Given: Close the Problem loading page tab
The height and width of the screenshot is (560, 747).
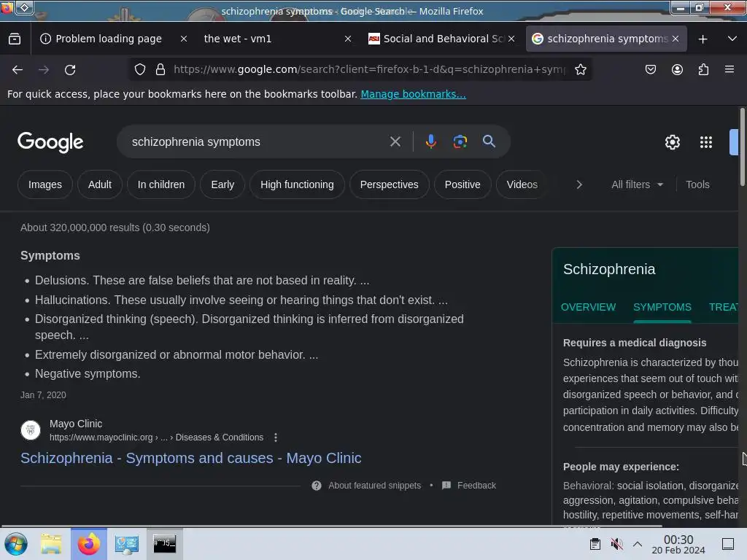Looking at the screenshot, I should pyautogui.click(x=183, y=39).
